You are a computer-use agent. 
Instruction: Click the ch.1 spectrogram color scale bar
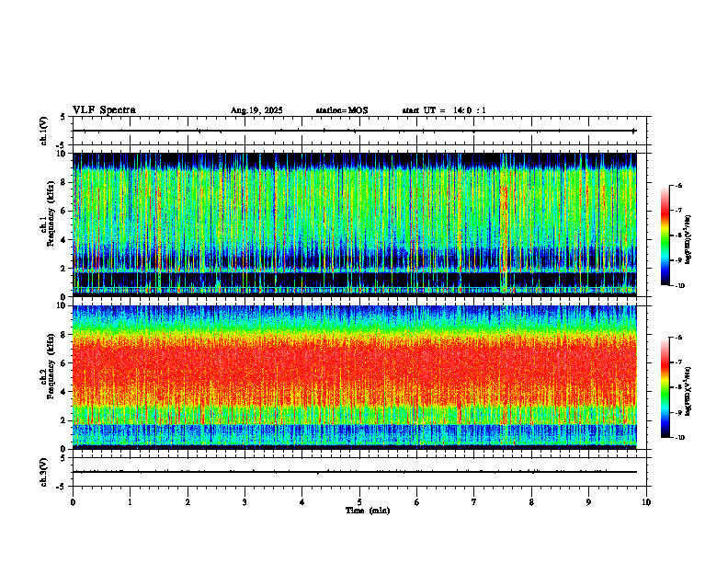click(x=665, y=236)
